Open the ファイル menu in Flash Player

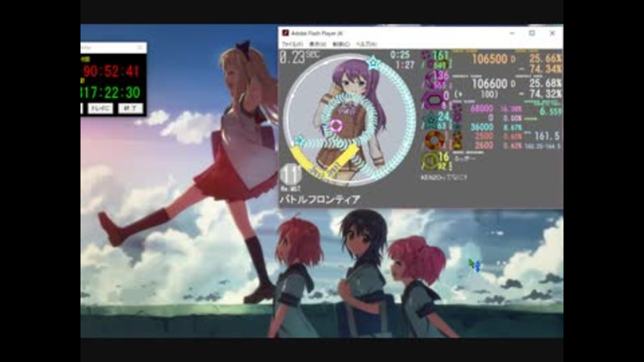coord(292,44)
